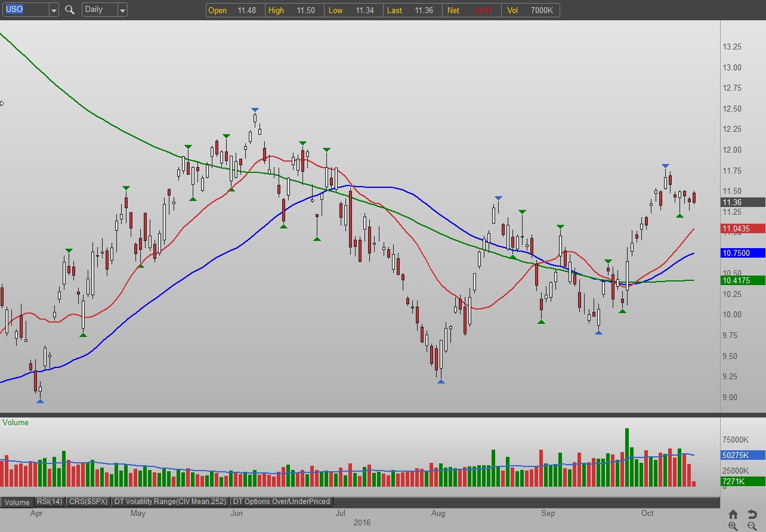Click the blue 10.7500 moving average label
Image resolution: width=766 pixels, height=532 pixels.
[742, 253]
